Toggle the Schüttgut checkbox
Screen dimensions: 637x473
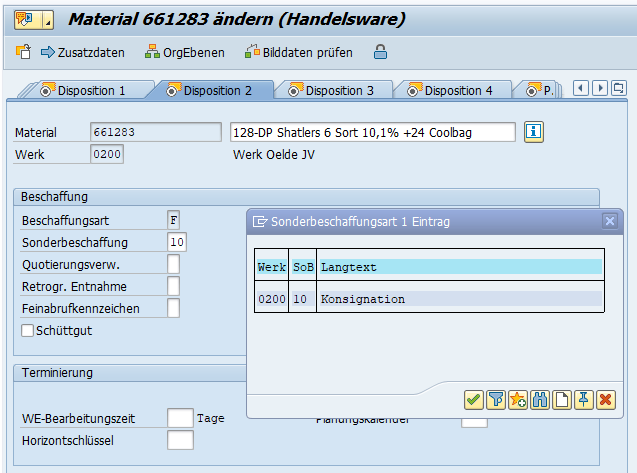pyautogui.click(x=28, y=330)
